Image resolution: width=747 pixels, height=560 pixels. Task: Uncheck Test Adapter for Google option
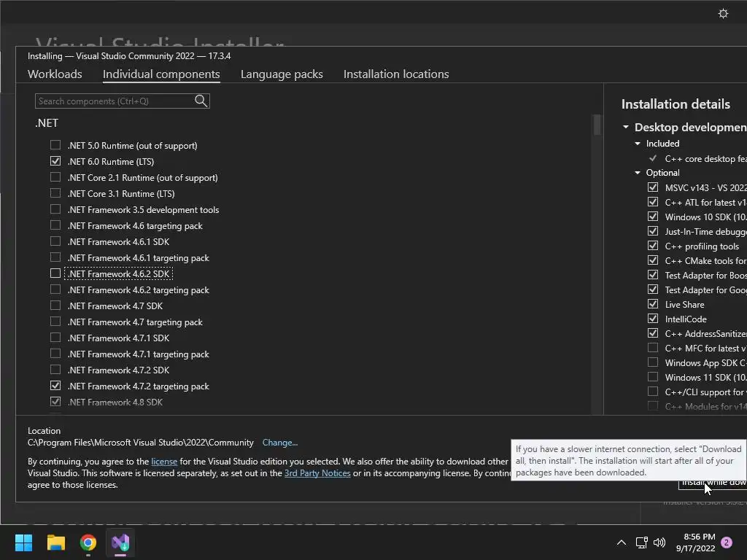tap(653, 289)
